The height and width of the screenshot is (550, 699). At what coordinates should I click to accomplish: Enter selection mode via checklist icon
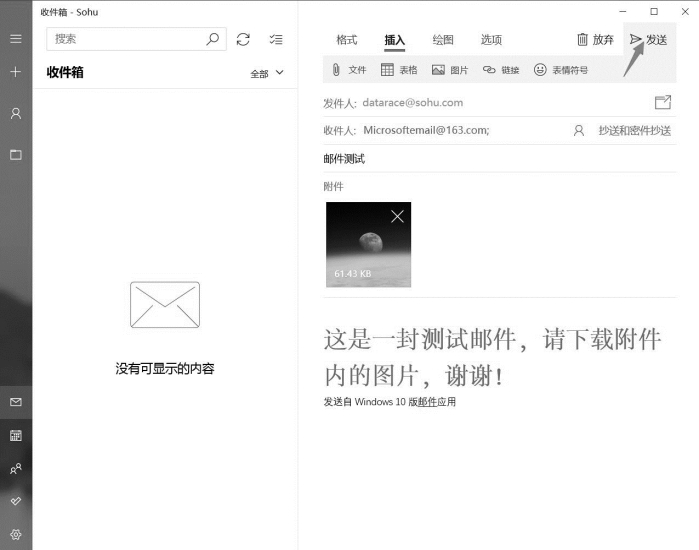pos(276,40)
